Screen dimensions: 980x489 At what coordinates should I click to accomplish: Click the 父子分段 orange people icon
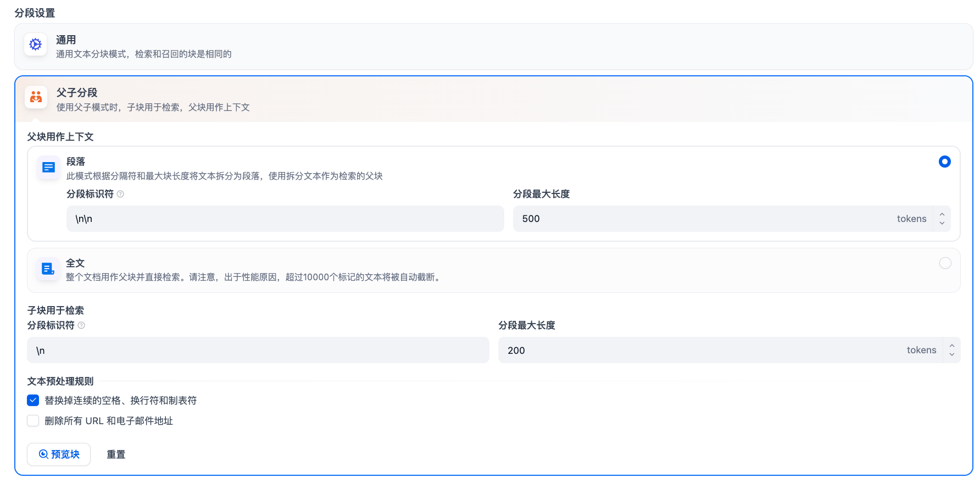36,97
